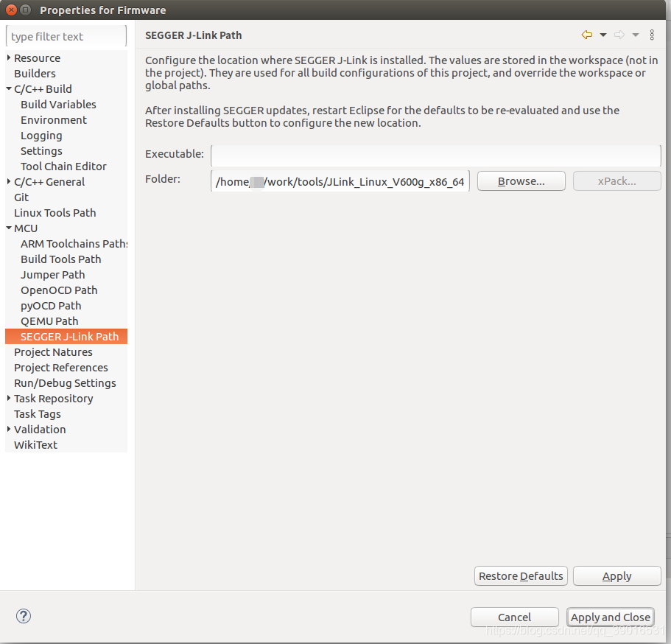Select the Resource tree label
This screenshot has width=671, height=644.
(x=38, y=57)
